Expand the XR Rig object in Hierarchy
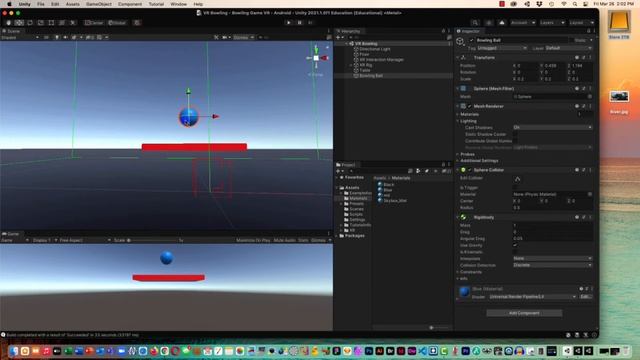The height and width of the screenshot is (360, 640). point(351,65)
